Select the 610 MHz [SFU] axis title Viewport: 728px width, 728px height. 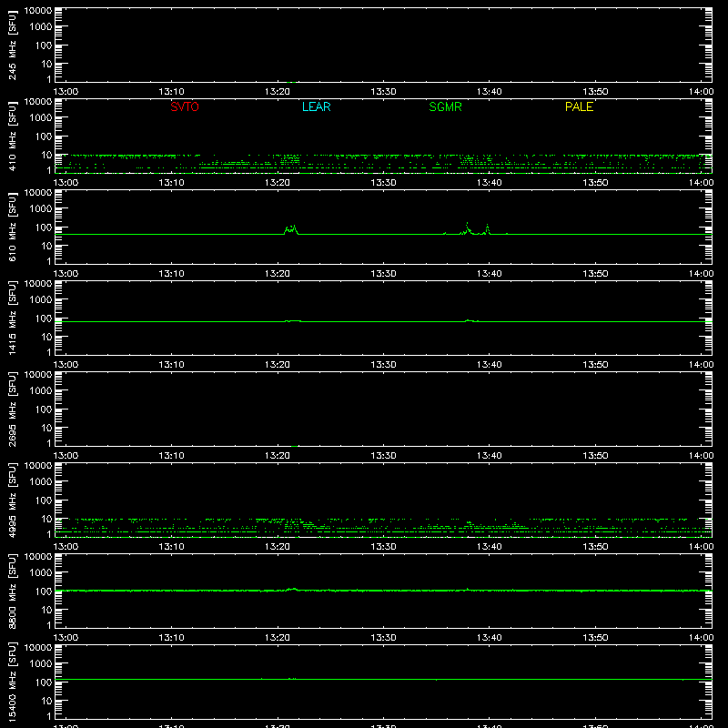12,227
